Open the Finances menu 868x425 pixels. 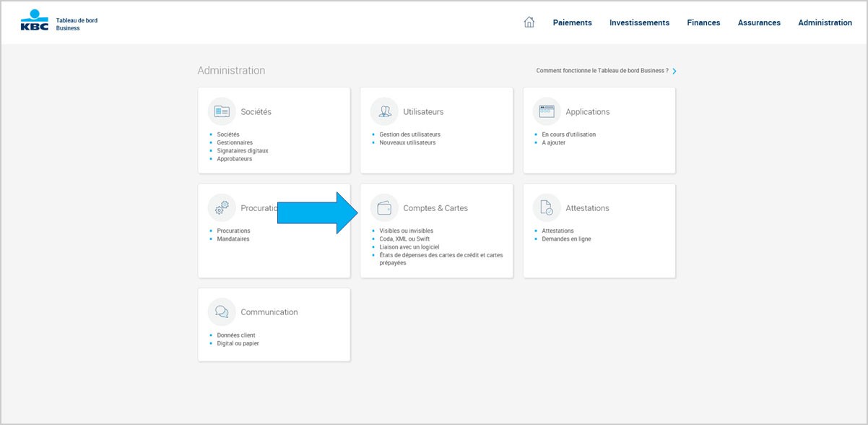point(703,22)
